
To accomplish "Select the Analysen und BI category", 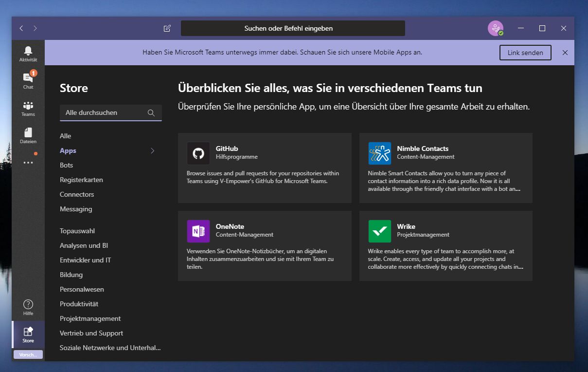I will [84, 245].
